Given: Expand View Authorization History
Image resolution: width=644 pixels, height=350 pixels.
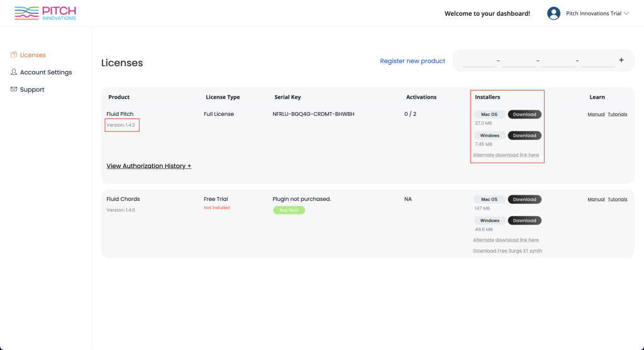Looking at the screenshot, I should (148, 166).
